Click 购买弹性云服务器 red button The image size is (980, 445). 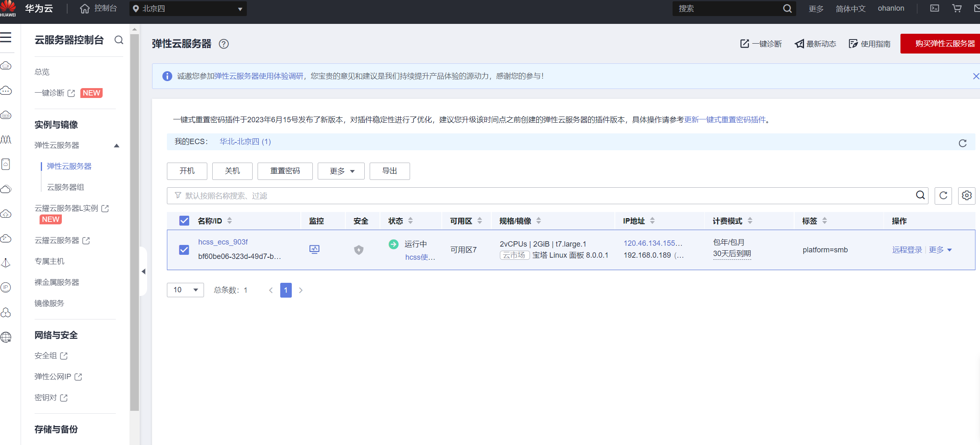coord(940,44)
